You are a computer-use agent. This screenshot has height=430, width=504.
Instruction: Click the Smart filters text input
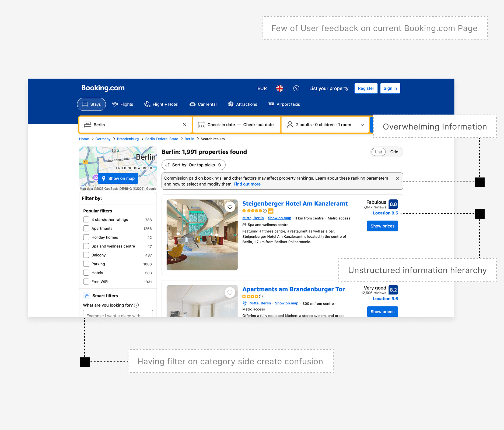click(118, 314)
